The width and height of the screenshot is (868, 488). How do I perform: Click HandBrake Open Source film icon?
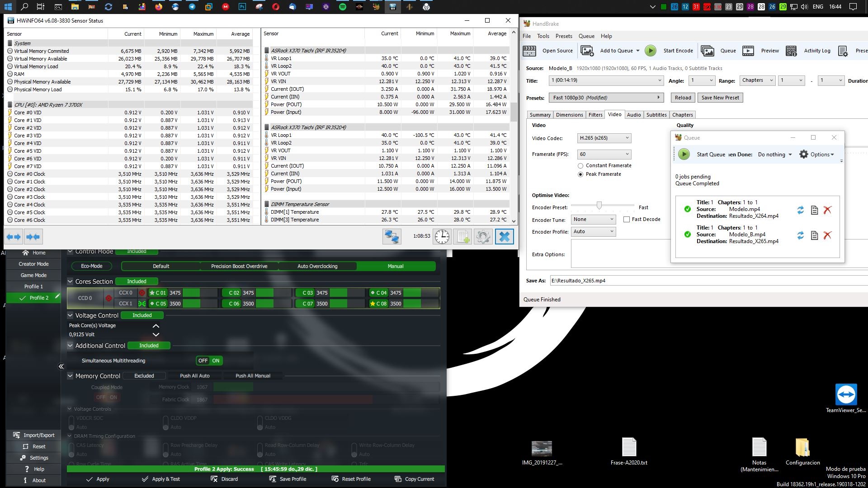coord(529,51)
